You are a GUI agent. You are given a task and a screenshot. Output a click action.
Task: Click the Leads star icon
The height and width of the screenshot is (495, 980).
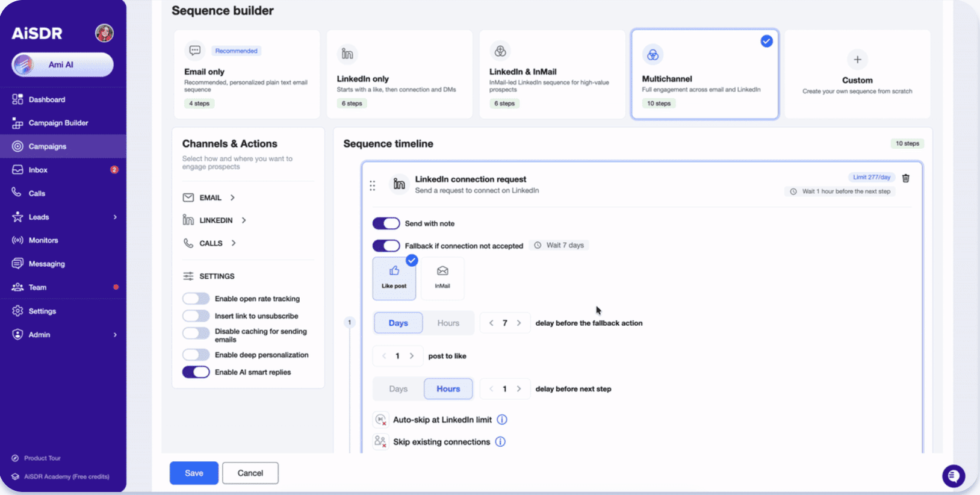tap(17, 217)
